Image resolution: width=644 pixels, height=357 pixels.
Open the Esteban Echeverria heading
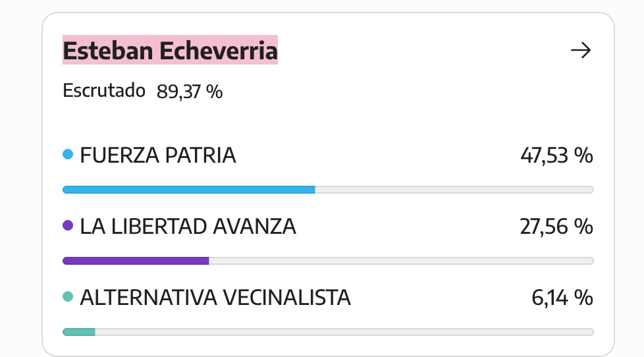click(170, 50)
